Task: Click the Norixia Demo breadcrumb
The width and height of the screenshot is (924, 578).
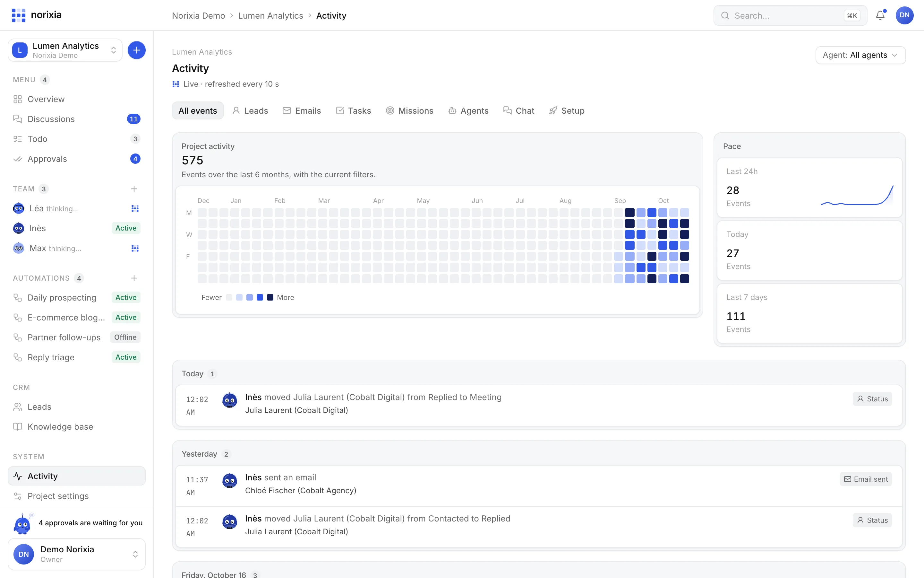Action: [199, 16]
